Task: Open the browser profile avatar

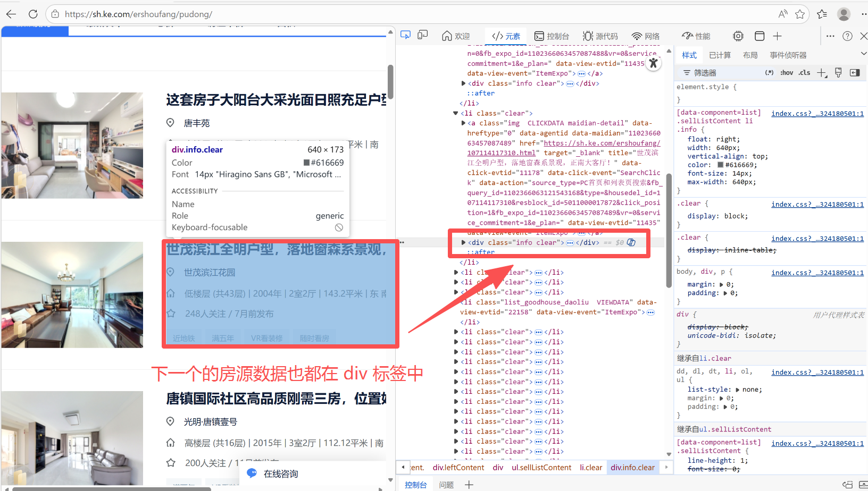Action: click(844, 14)
